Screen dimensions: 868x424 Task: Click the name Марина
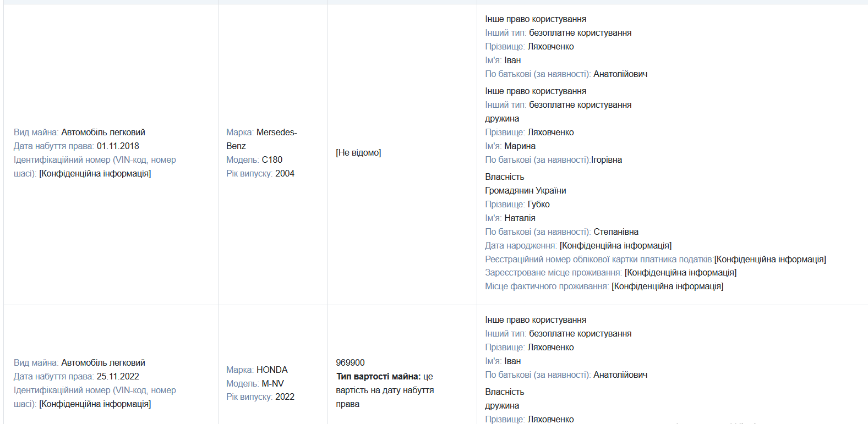pos(520,146)
